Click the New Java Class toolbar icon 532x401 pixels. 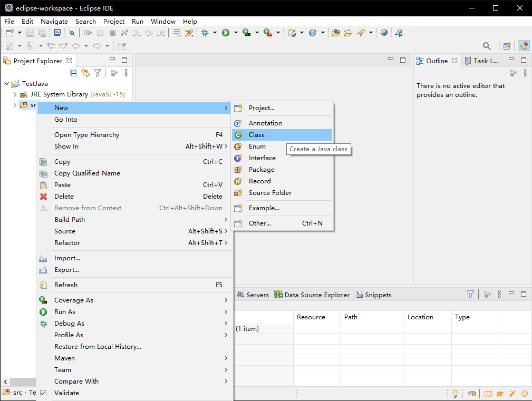313,33
